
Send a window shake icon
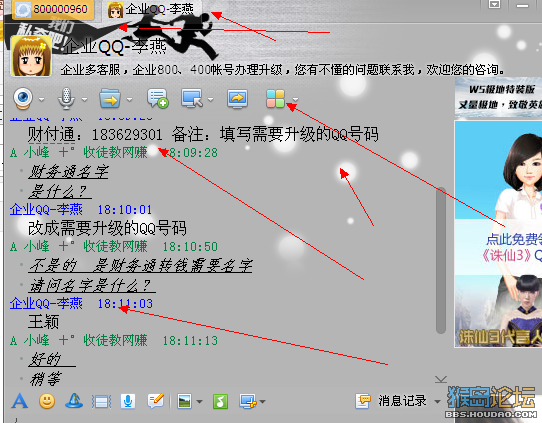[101, 402]
